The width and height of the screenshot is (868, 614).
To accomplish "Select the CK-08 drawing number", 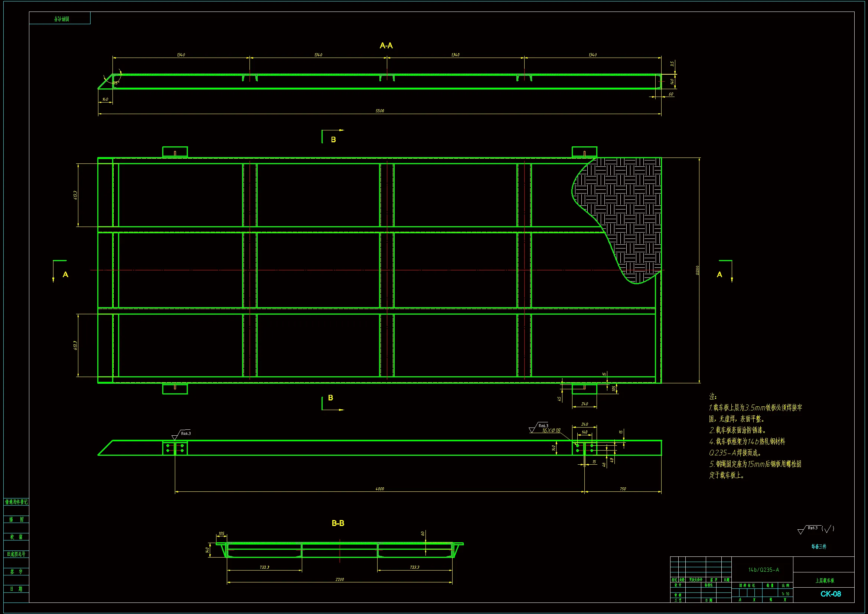I will click(x=831, y=594).
